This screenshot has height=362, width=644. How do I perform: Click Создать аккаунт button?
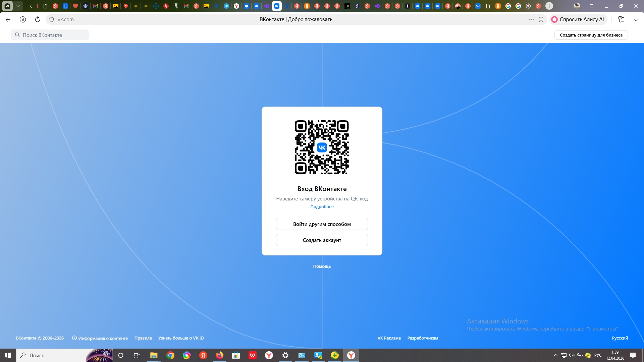click(x=322, y=240)
